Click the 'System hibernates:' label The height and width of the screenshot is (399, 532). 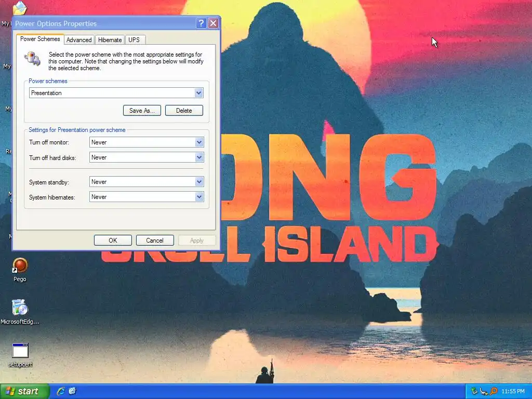coord(52,197)
